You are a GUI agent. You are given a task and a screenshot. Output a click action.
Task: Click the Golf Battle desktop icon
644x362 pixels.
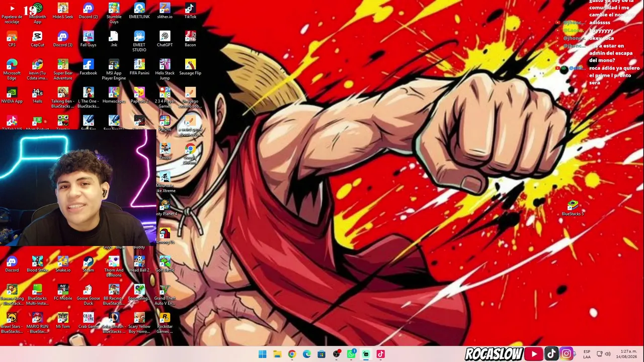click(165, 264)
